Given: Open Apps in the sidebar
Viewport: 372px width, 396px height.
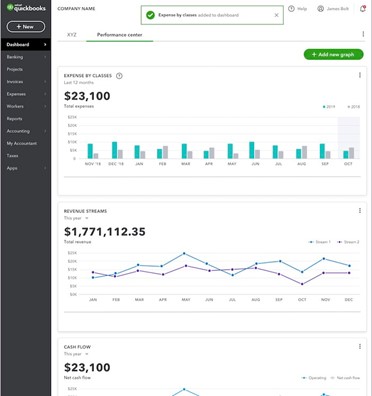Looking at the screenshot, I should [x=26, y=168].
